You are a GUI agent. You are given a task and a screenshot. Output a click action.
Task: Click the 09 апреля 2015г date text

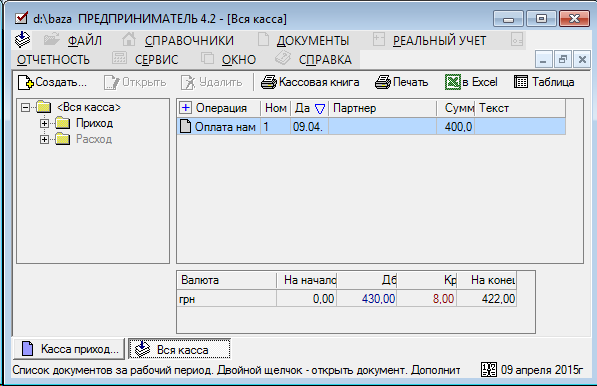pyautogui.click(x=542, y=370)
